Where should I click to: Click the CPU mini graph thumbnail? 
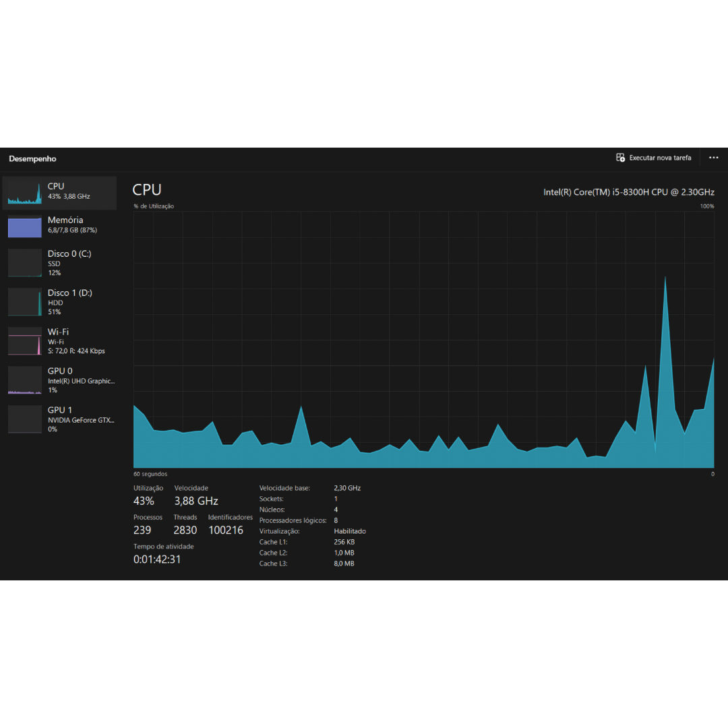coord(25,192)
